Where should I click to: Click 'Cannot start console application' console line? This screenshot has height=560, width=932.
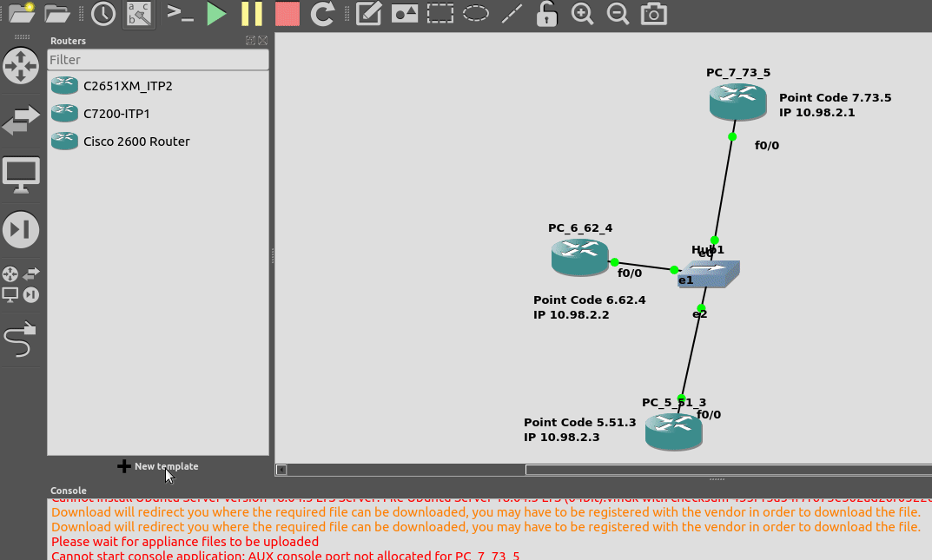[285, 556]
